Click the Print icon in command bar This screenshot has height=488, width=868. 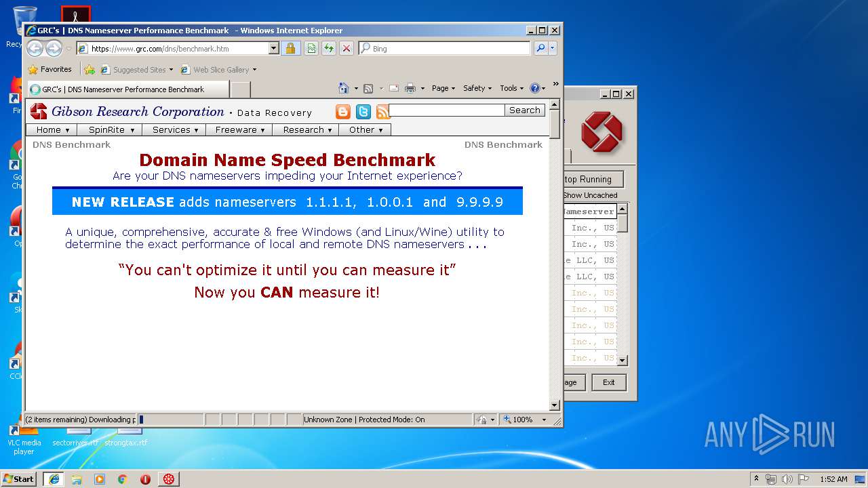[x=410, y=88]
